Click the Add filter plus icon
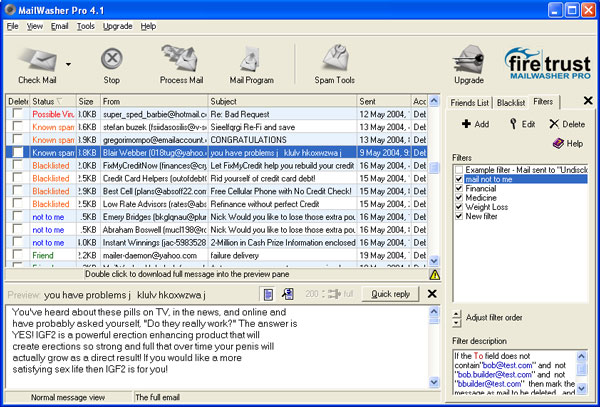600x407 pixels. [x=466, y=124]
